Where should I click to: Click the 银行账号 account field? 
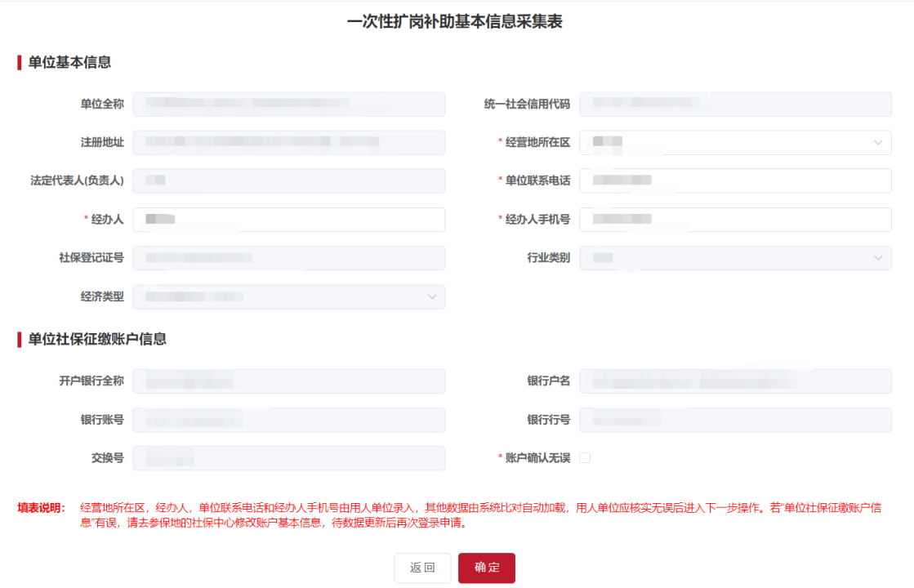tap(288, 420)
